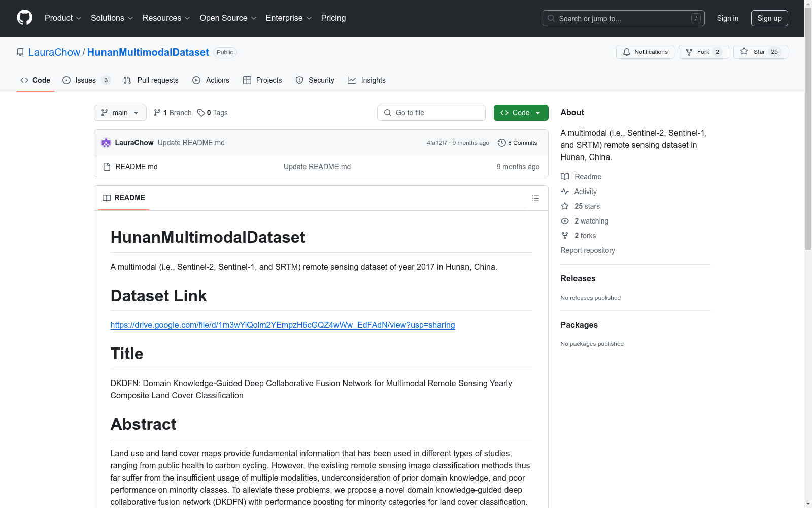The height and width of the screenshot is (508, 812).
Task: Open the Actions tab
Action: pyautogui.click(x=211, y=80)
